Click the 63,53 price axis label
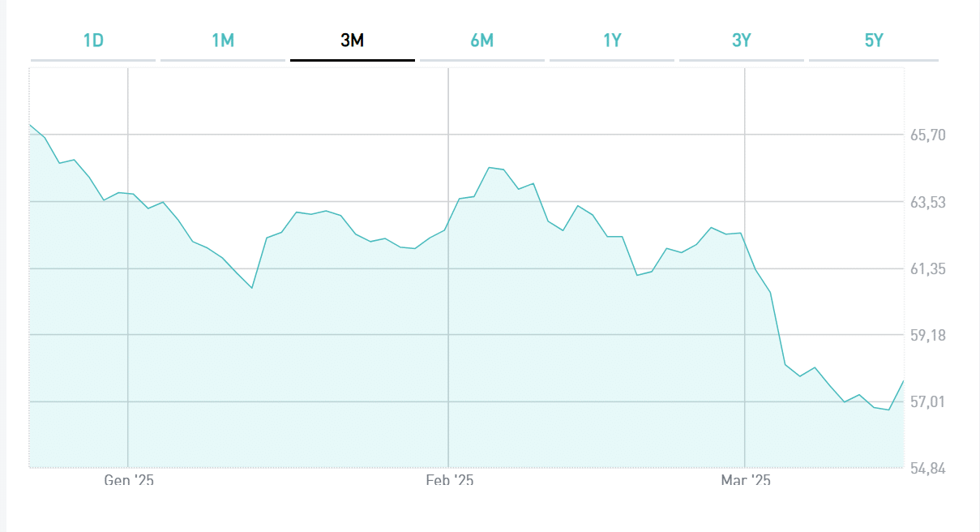The width and height of the screenshot is (980, 532). [928, 202]
